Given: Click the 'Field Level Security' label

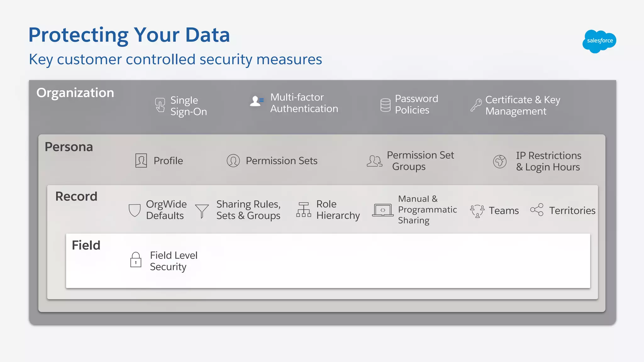Looking at the screenshot, I should point(174,261).
